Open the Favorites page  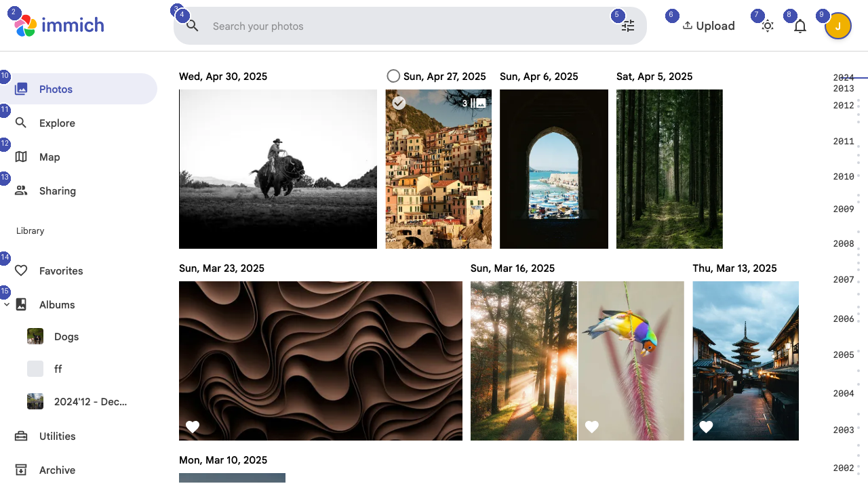point(61,270)
